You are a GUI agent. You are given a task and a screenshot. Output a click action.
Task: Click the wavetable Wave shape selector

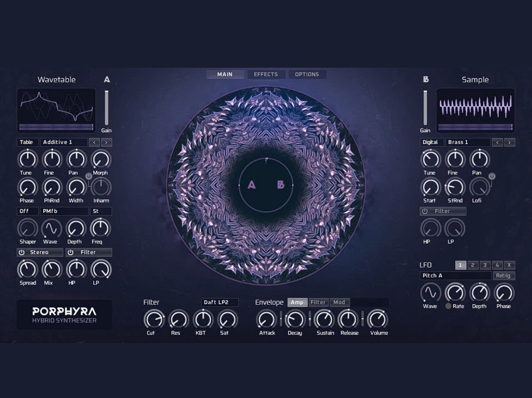(51, 229)
